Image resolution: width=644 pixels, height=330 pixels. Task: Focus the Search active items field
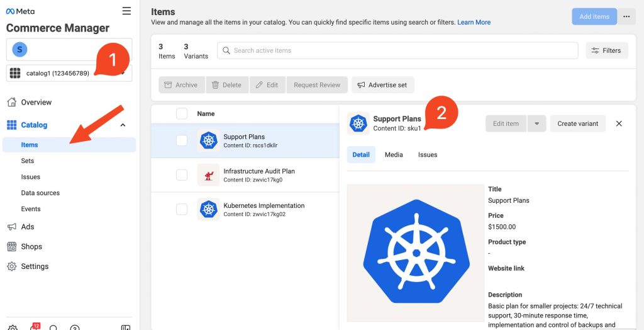pos(397,50)
